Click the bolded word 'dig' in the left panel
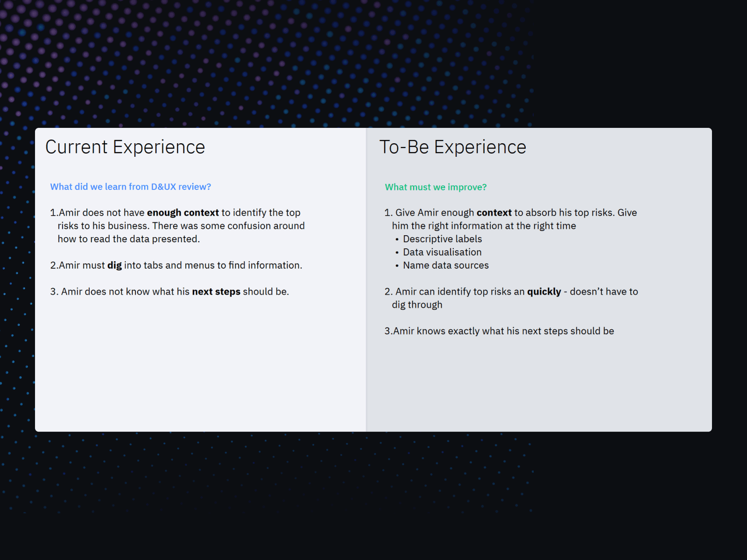This screenshot has width=747, height=560. pyautogui.click(x=115, y=265)
